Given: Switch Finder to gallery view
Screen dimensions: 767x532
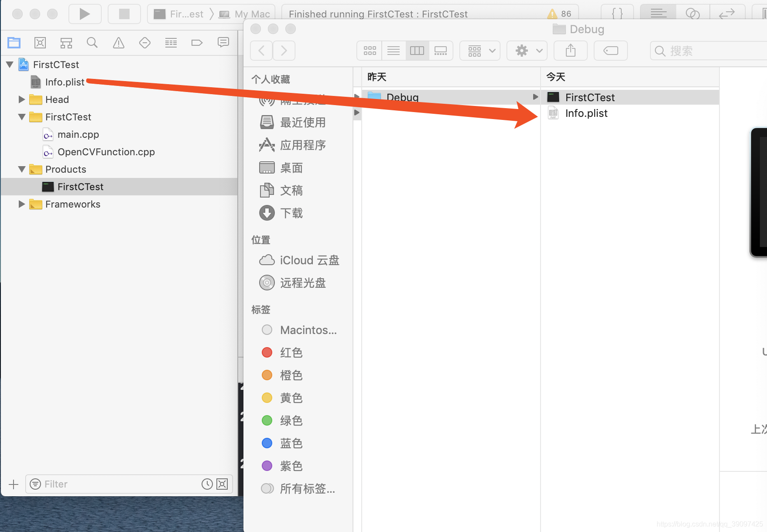Looking at the screenshot, I should pyautogui.click(x=441, y=51).
